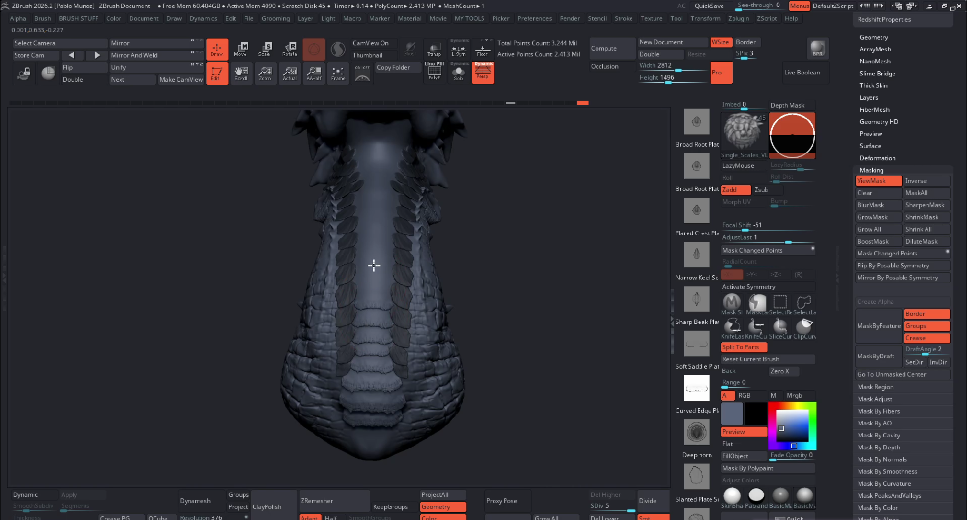This screenshot has height=520, width=967.
Task: Toggle the Zsub mode button
Action: [x=768, y=190]
